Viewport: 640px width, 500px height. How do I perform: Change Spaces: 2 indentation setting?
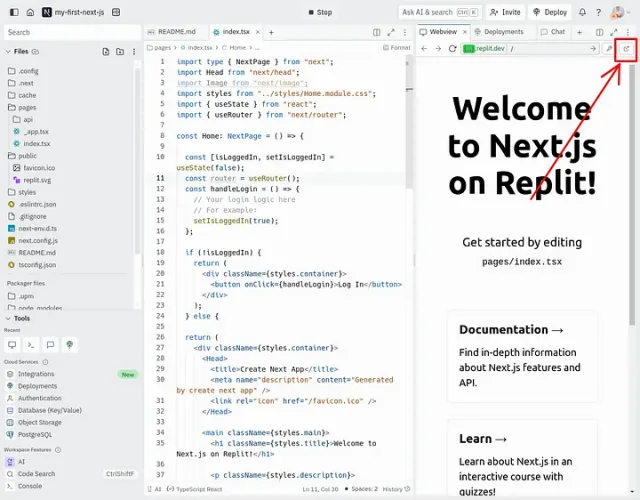coord(361,489)
